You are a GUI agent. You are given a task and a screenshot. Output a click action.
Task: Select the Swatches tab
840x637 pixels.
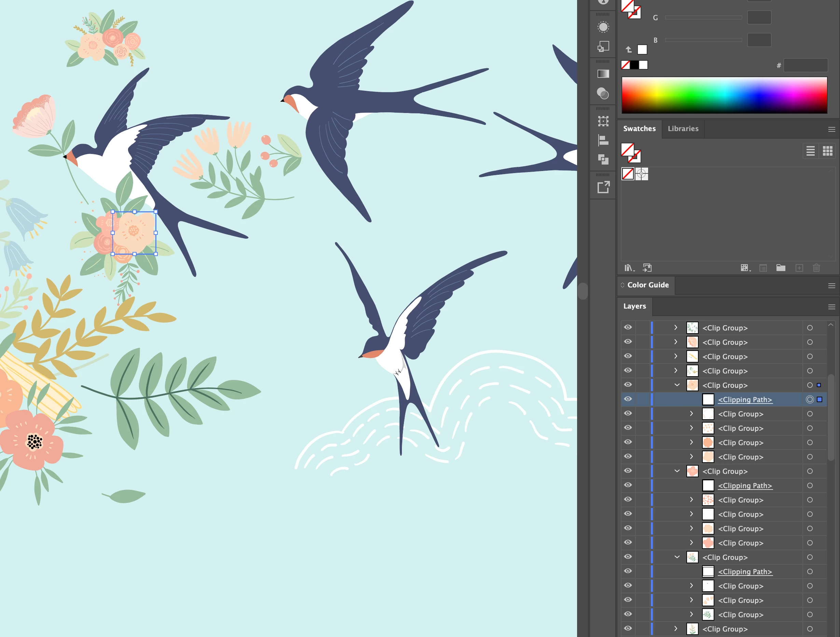pos(639,129)
